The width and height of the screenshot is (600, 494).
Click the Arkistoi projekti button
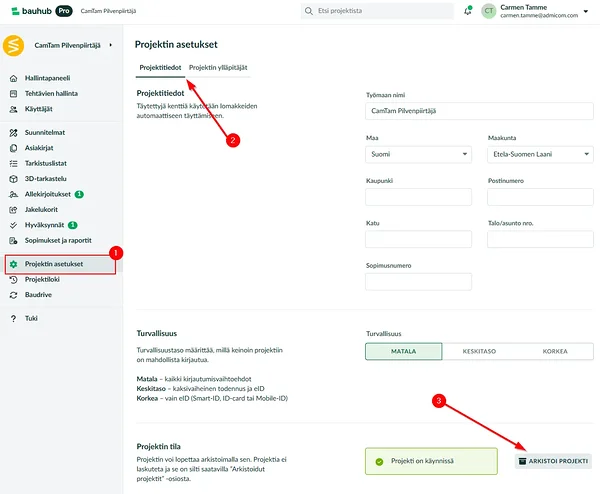tap(553, 461)
